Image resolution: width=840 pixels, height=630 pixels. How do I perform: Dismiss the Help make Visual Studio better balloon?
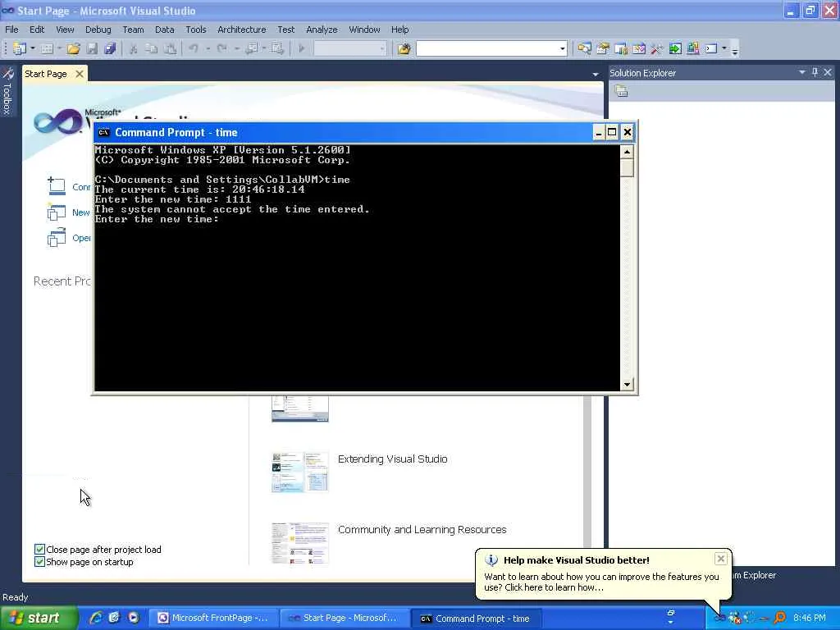[x=720, y=559]
